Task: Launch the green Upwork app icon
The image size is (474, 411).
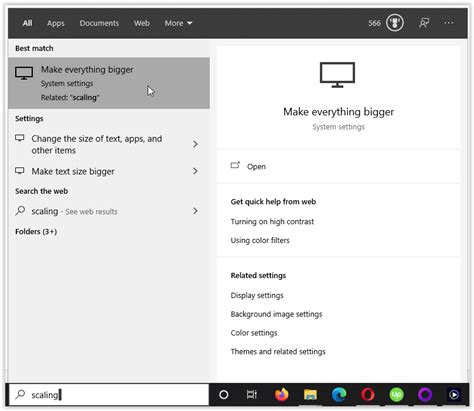Action: 396,395
